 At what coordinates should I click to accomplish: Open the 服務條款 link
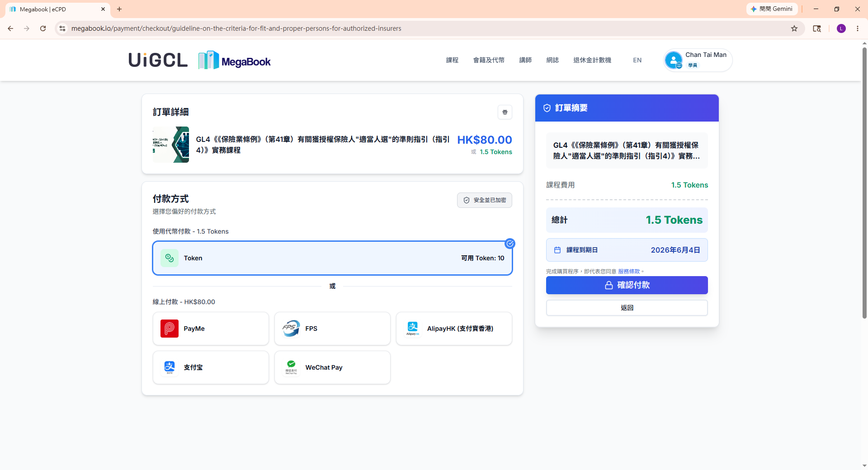(x=629, y=272)
